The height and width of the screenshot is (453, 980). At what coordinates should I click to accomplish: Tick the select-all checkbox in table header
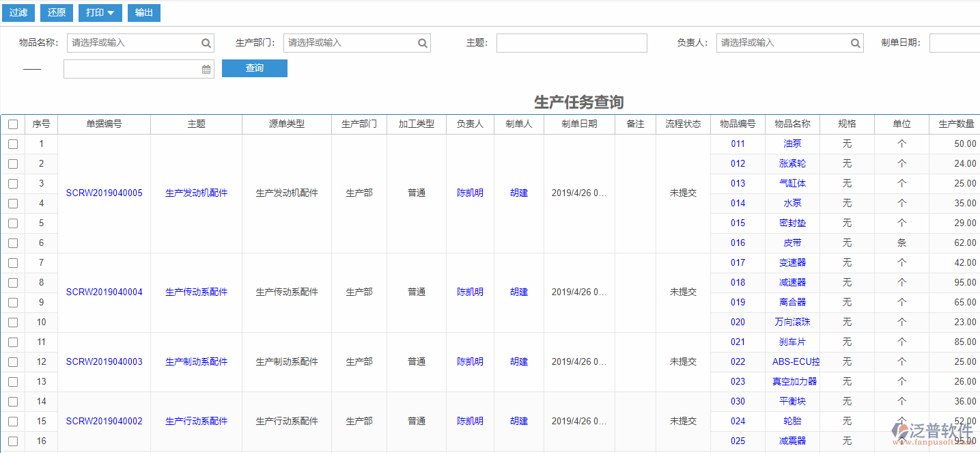click(13, 124)
